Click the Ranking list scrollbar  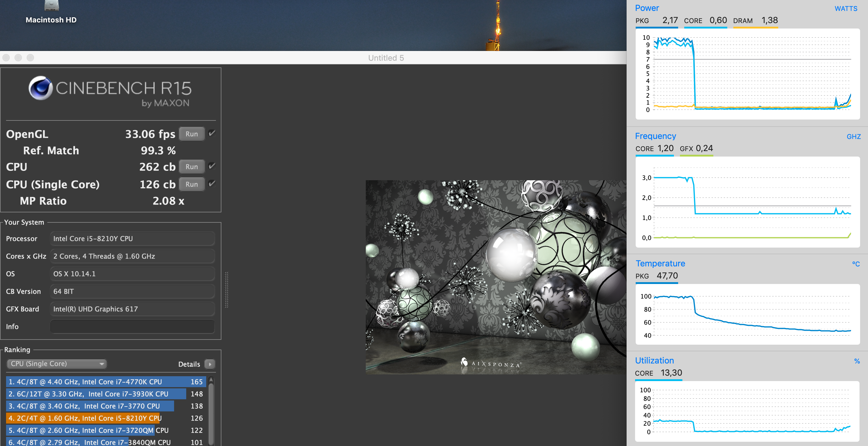point(211,415)
